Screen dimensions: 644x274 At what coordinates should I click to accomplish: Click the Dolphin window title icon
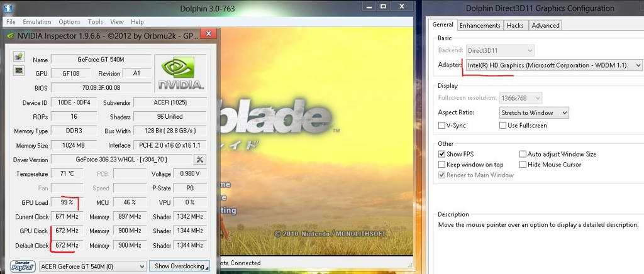pyautogui.click(x=8, y=8)
